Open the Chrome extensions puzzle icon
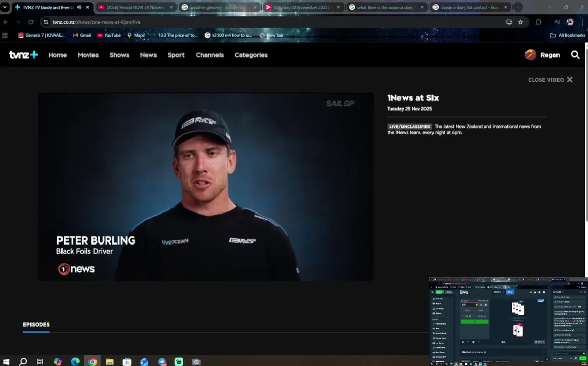The height and width of the screenshot is (366, 588). click(539, 22)
